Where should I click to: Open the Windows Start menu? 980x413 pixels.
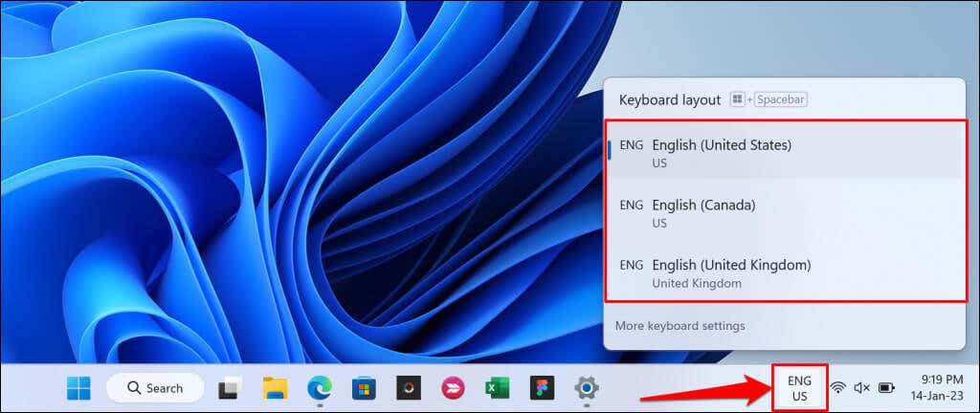click(78, 388)
